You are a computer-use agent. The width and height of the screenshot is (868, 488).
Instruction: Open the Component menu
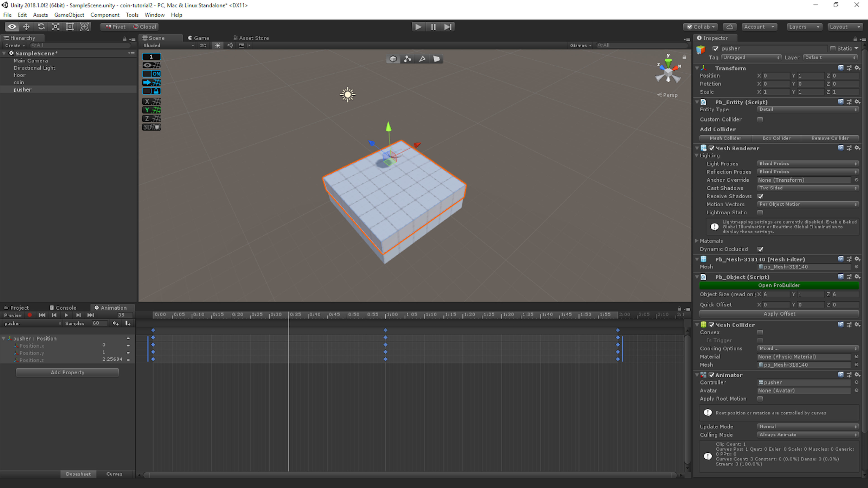click(105, 15)
